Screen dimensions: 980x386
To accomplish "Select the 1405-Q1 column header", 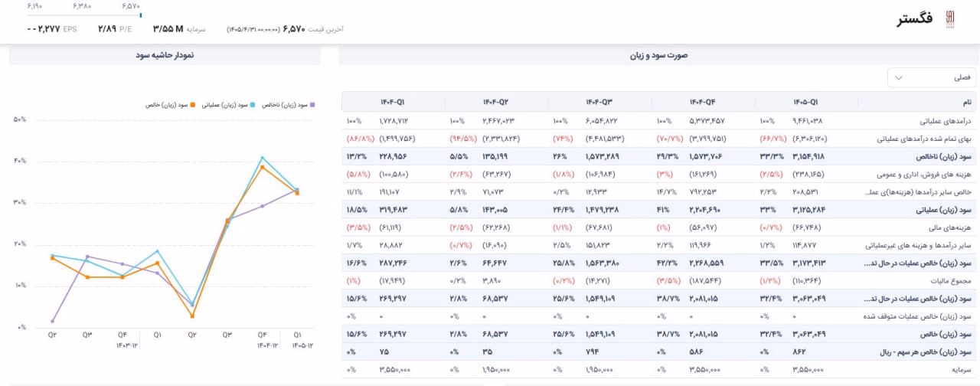I will 805,102.
